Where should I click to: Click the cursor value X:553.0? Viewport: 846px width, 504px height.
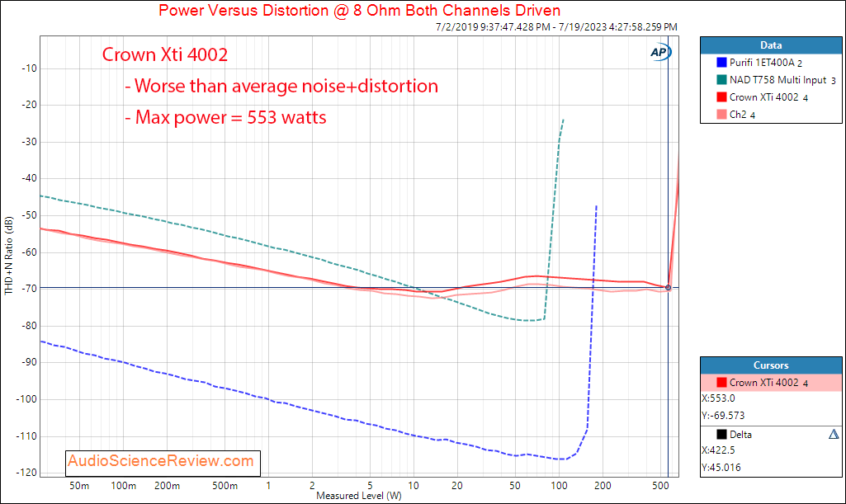(718, 398)
